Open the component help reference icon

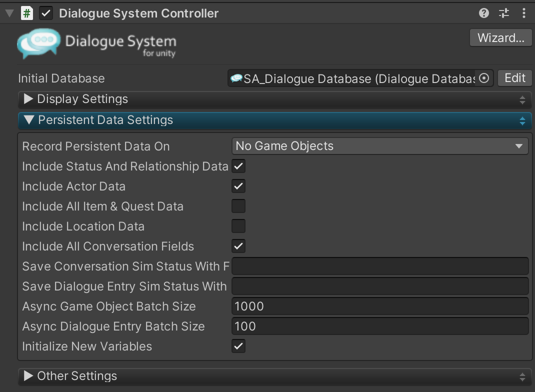point(483,13)
